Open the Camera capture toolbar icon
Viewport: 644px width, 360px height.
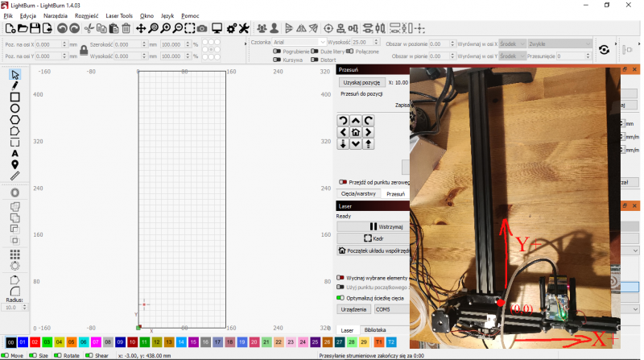pyautogui.click(x=202, y=28)
